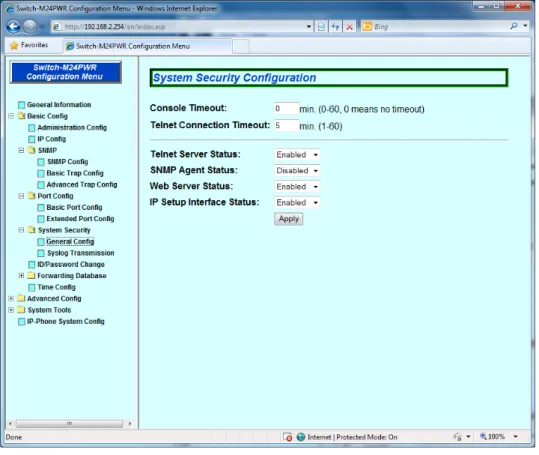Open the recent pages dropdown arrow
The height and width of the screenshot is (455, 539).
tap(42, 26)
